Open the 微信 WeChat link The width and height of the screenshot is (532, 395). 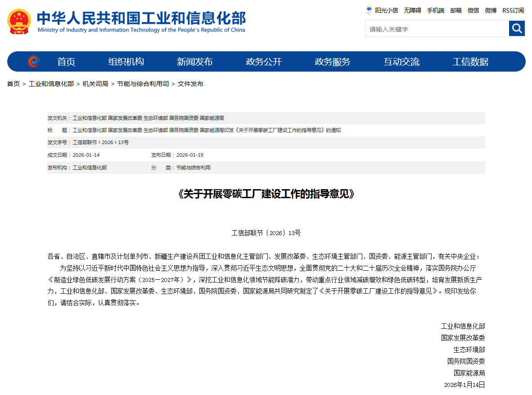pyautogui.click(x=473, y=10)
